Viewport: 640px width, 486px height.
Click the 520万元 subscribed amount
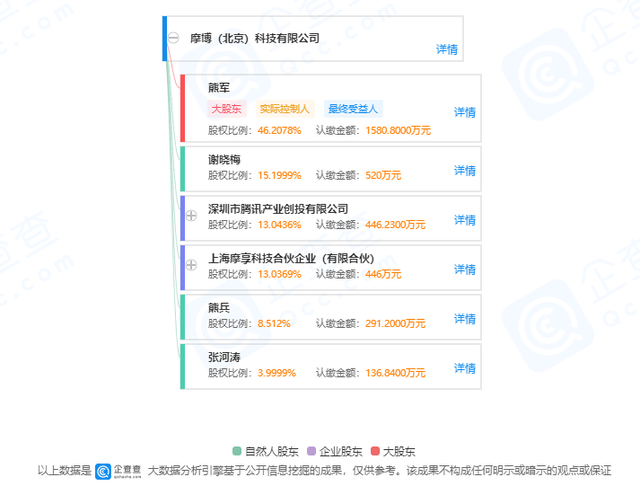coord(383,175)
